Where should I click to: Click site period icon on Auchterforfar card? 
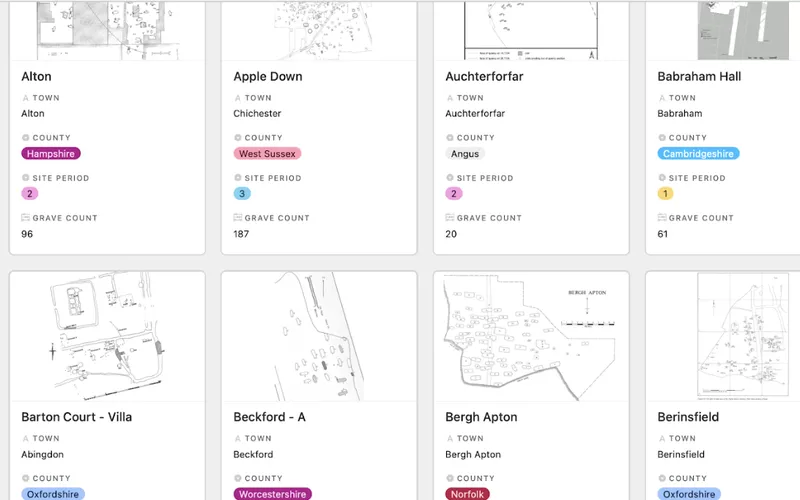tap(450, 178)
